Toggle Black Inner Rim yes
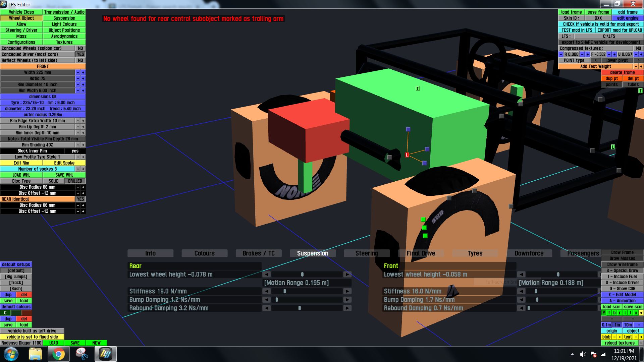This screenshot has width=644, height=362. [75, 151]
